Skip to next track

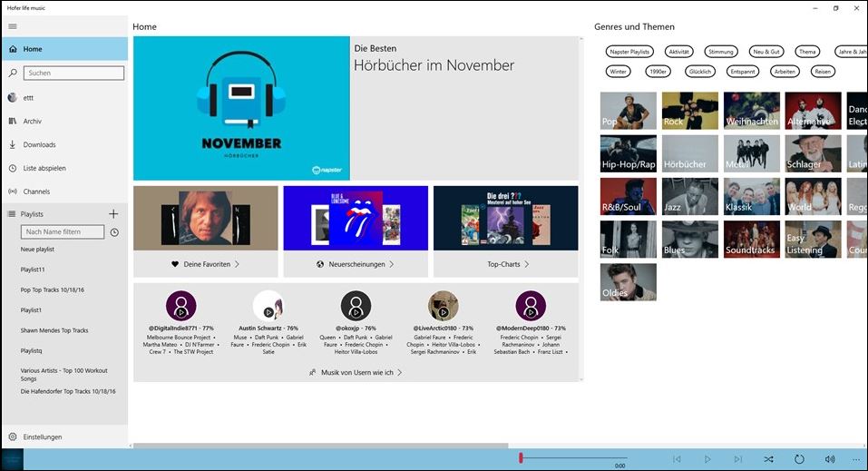(x=738, y=459)
